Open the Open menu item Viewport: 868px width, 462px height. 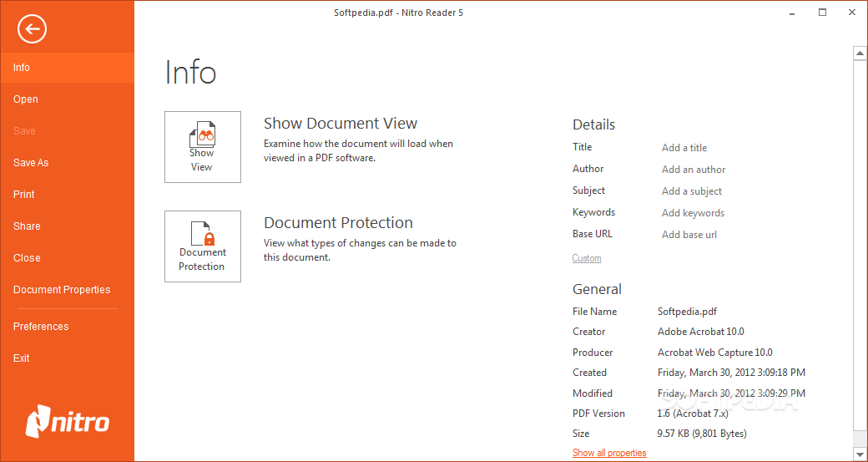point(67,99)
